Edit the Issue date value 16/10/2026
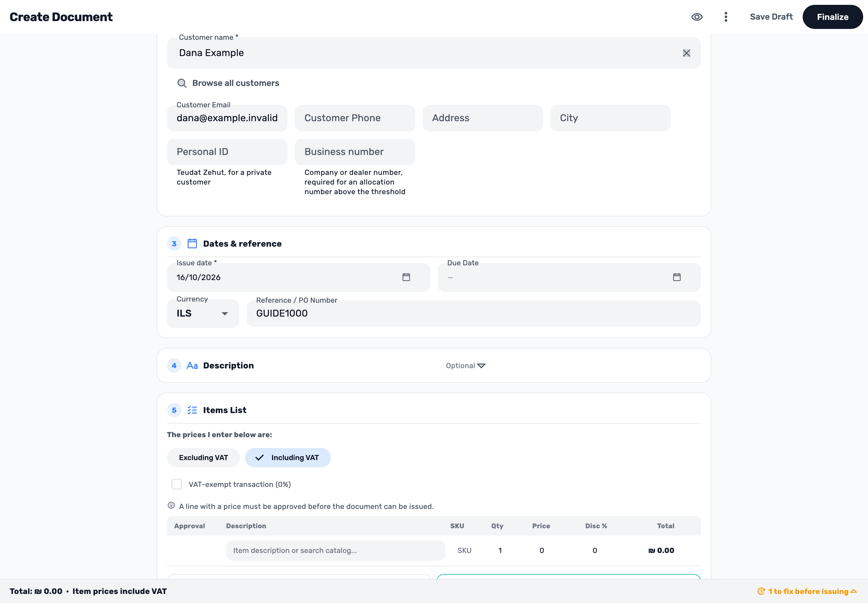The height and width of the screenshot is (603, 868). 198,278
